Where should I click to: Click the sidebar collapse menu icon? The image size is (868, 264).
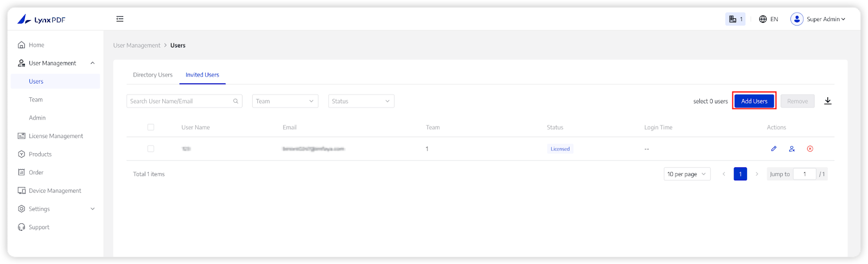(x=120, y=19)
